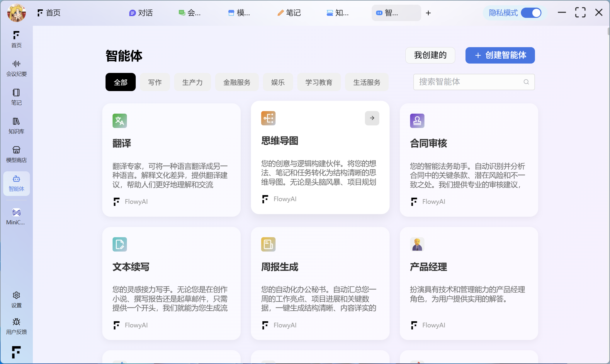Filter by 金融服务 category

237,82
